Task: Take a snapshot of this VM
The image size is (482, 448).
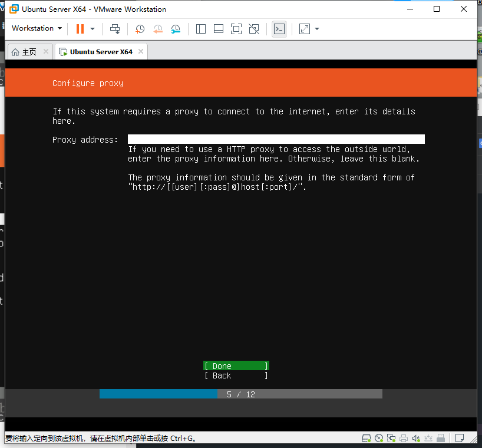Action: [140, 29]
